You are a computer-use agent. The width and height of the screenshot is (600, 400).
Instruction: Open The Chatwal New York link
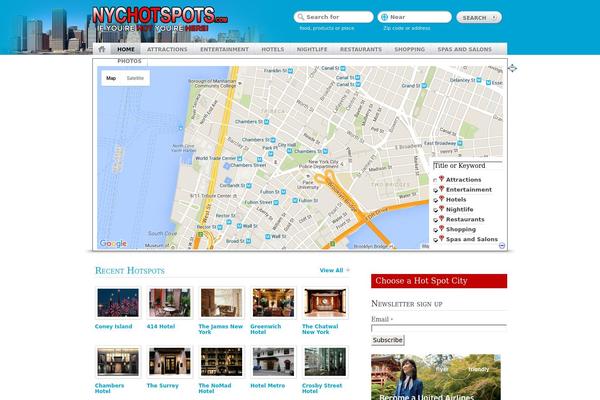coord(320,329)
